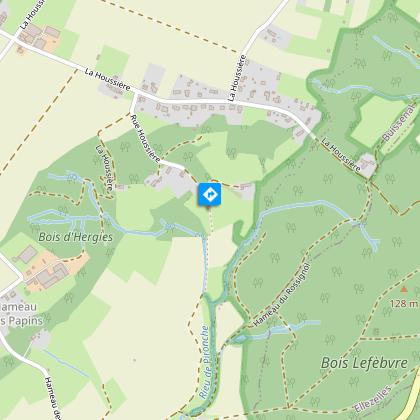Image resolution: width=420 pixels, height=420 pixels.
Task: Click the vertical La Houssière side-road label
Action: click(x=237, y=78)
